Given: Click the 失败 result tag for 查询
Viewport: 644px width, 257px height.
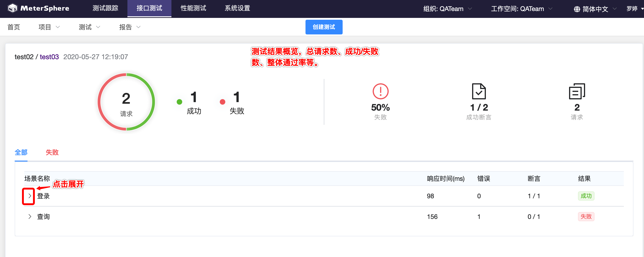Looking at the screenshot, I should click(x=586, y=216).
